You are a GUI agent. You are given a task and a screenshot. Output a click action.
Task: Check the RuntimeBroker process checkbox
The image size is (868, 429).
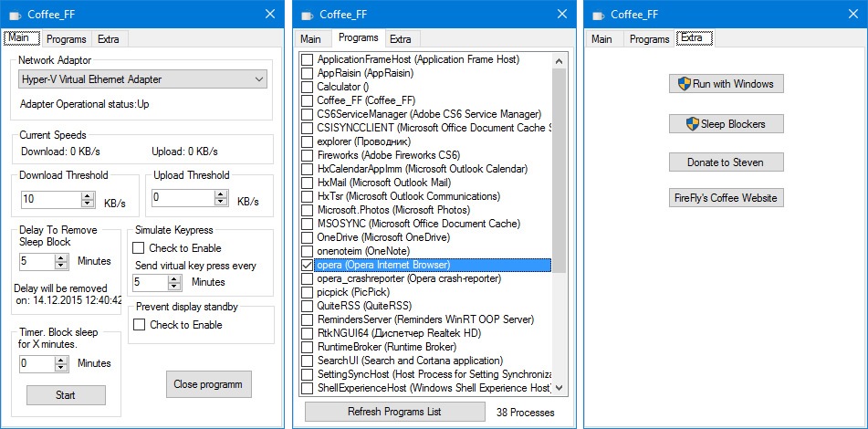point(308,347)
